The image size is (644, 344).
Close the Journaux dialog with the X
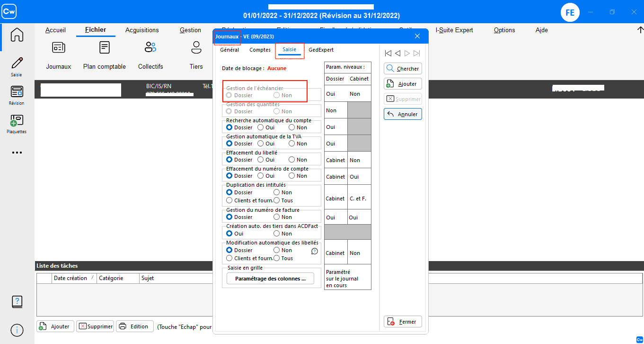tap(417, 36)
